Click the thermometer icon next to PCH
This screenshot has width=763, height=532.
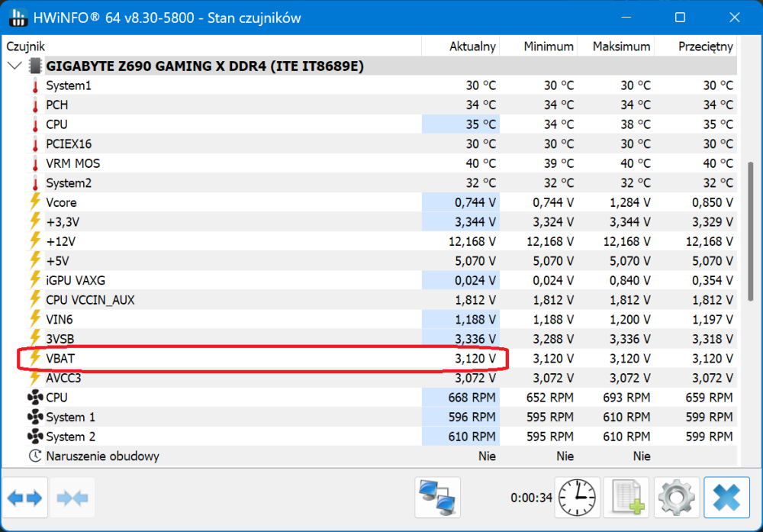click(x=35, y=105)
